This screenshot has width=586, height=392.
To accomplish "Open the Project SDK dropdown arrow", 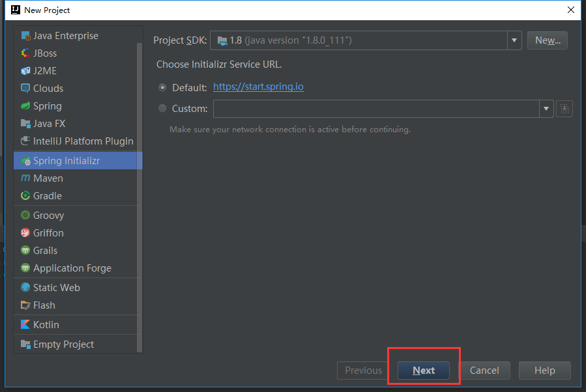I will pos(514,40).
